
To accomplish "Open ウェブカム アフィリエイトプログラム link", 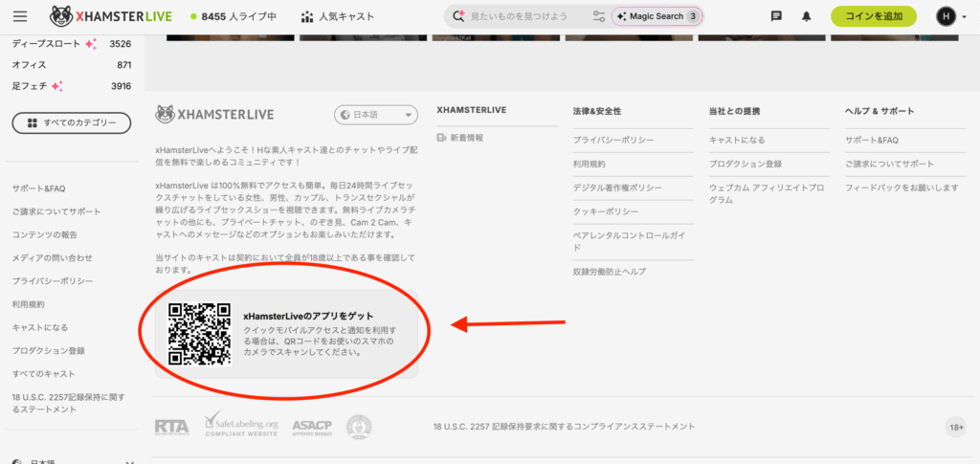I will pos(767,194).
